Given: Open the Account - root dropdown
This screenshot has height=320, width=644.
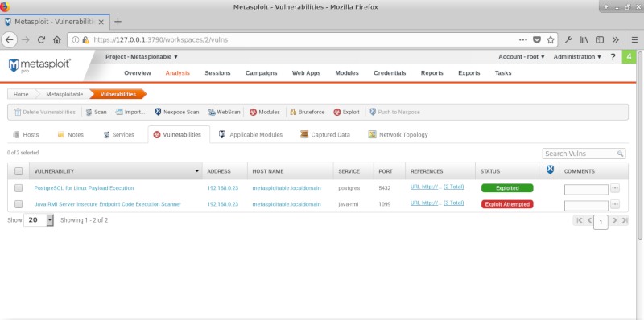Looking at the screenshot, I should [x=521, y=57].
